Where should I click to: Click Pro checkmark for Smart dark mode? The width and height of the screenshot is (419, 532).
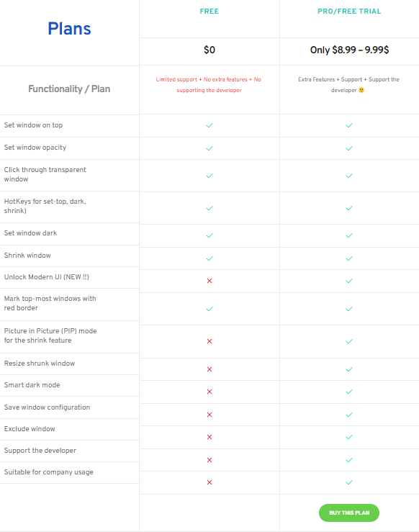coord(349,392)
